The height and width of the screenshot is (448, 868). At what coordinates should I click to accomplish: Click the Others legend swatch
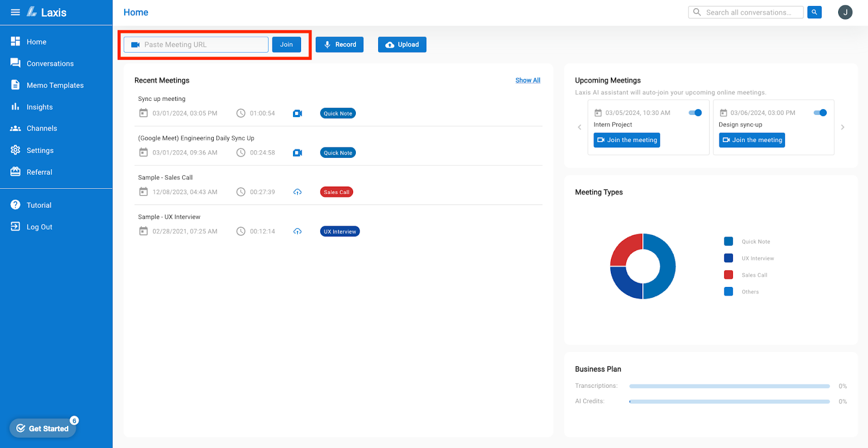[729, 292]
